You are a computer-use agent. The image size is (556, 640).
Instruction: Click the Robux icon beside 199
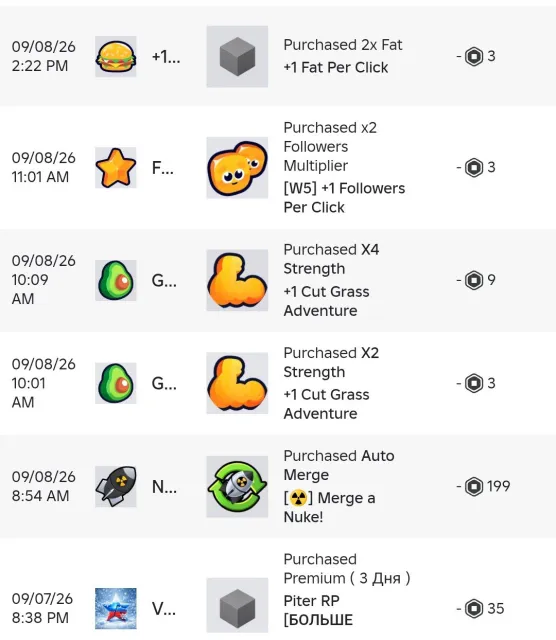point(474,487)
